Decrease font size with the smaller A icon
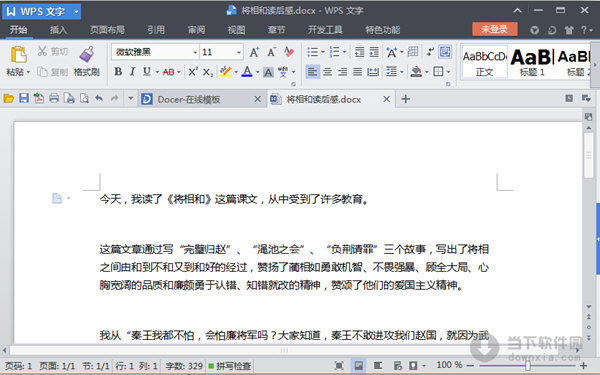The height and width of the screenshot is (375, 600). pos(272,52)
